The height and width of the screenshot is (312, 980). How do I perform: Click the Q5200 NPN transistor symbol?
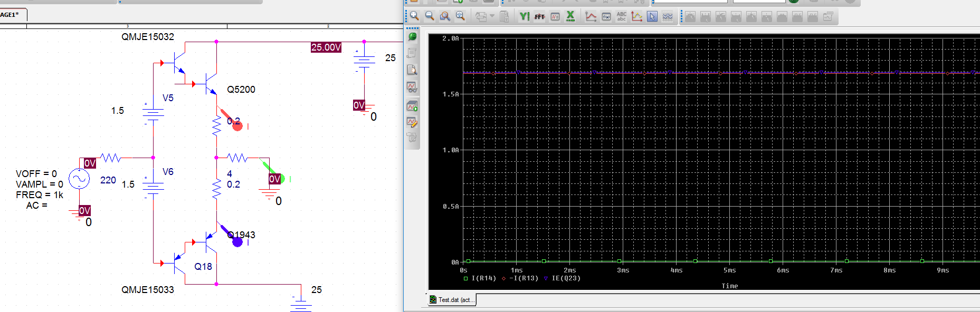[x=210, y=84]
